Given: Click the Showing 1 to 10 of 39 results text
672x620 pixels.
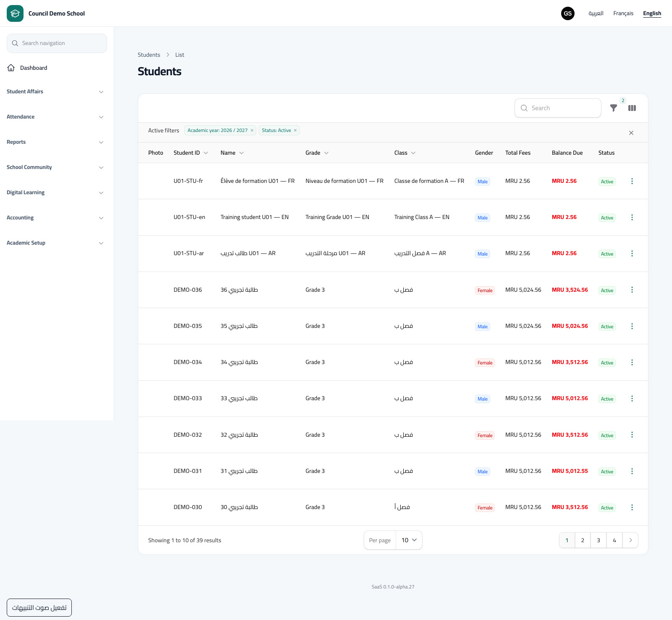Looking at the screenshot, I should (185, 540).
